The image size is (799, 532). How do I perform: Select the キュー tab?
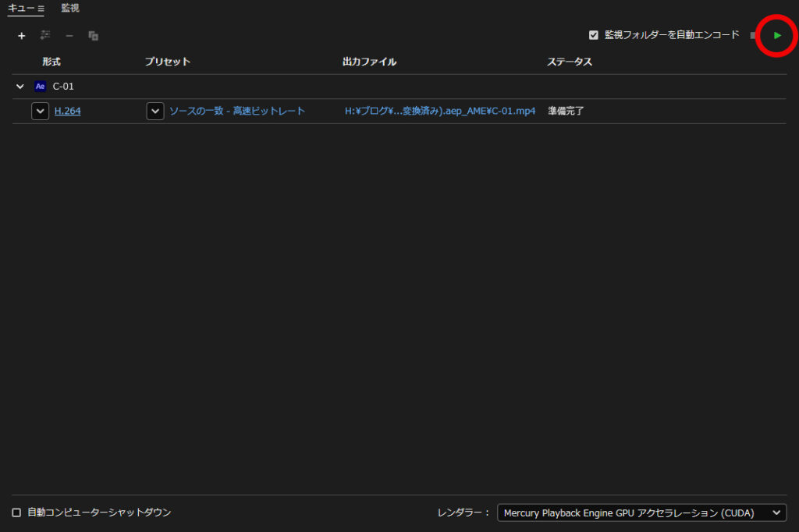20,9
